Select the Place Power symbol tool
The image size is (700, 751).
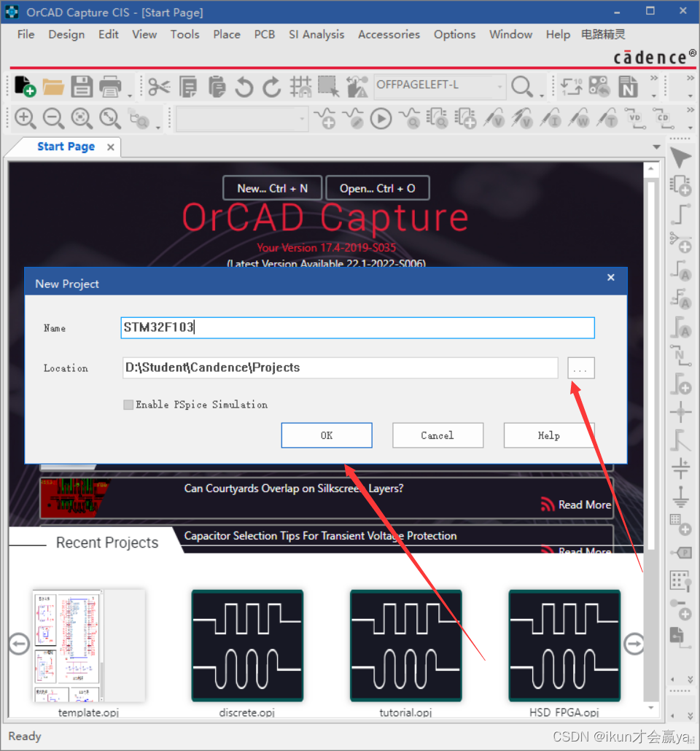click(x=680, y=467)
